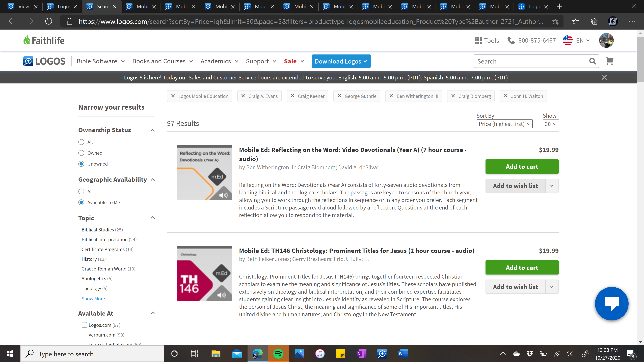Viewport: 644px width, 362px height.
Task: Click the browser refresh icon
Action: 48,21
